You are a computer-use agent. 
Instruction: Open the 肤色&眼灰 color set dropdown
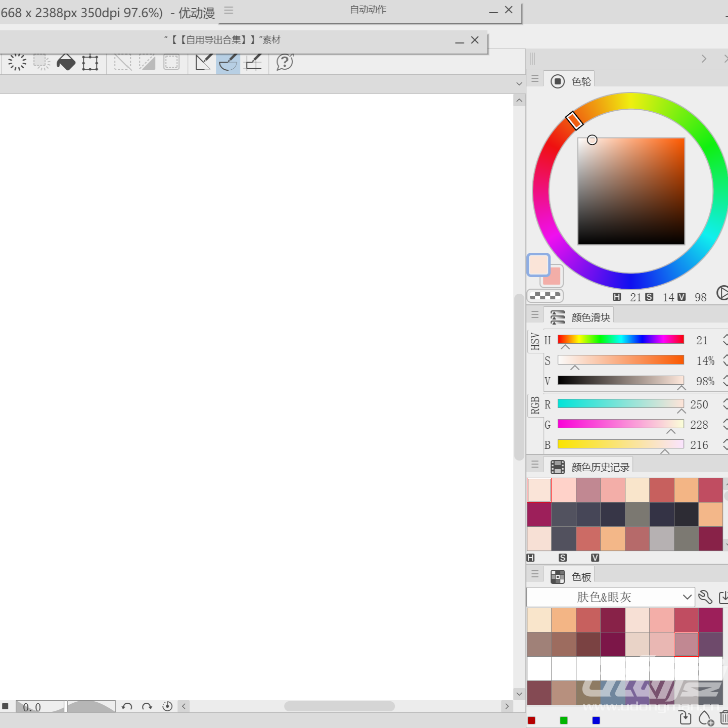[x=610, y=597]
